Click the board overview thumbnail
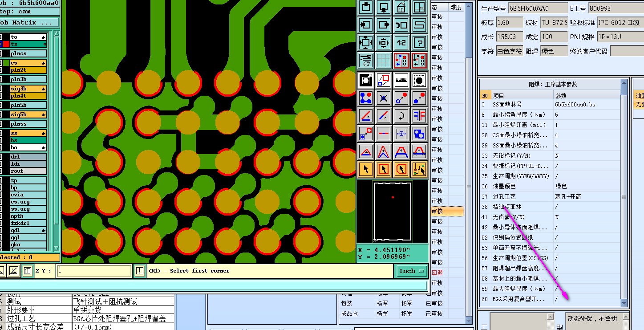 click(x=392, y=211)
